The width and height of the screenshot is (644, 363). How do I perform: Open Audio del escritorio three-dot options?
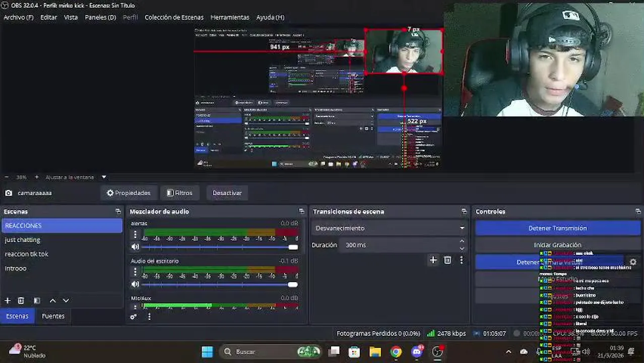(135, 272)
